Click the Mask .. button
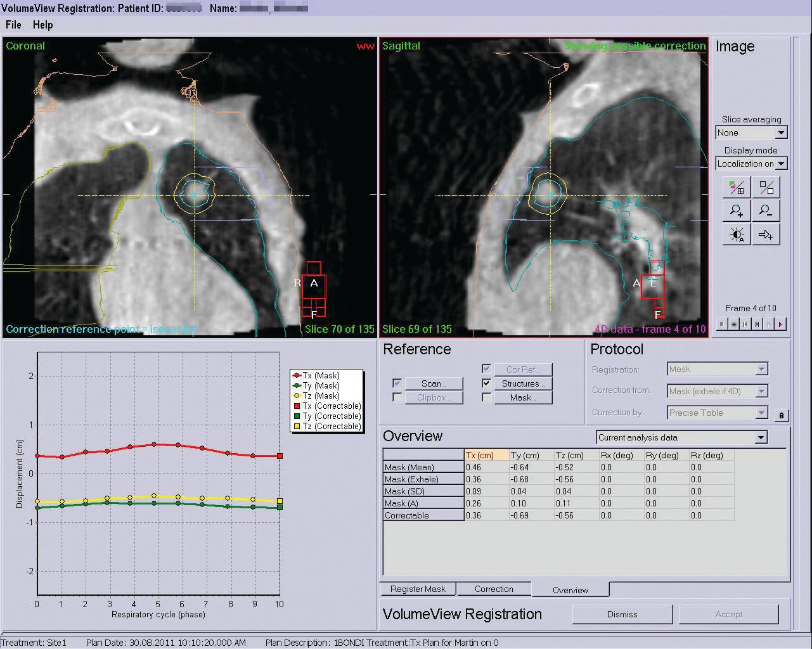 point(524,397)
